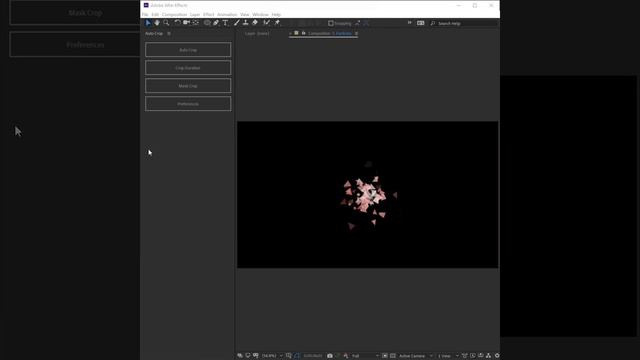Open the Layer menu
The width and height of the screenshot is (640, 360).
pyautogui.click(x=195, y=15)
